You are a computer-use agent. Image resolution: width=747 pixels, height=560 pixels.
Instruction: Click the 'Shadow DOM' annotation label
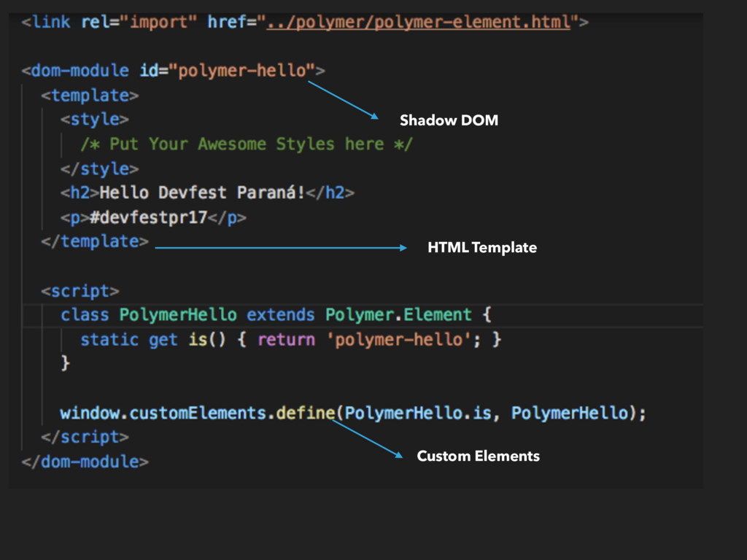coord(449,120)
